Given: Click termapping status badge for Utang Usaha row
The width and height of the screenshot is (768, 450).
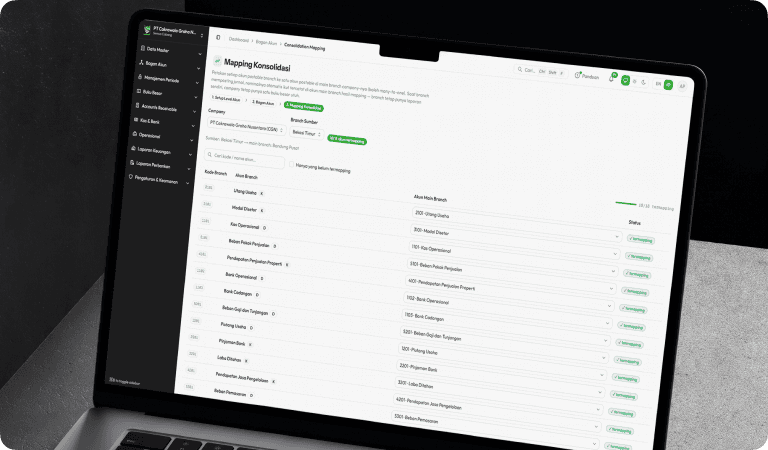Looking at the screenshot, I should coord(641,240).
